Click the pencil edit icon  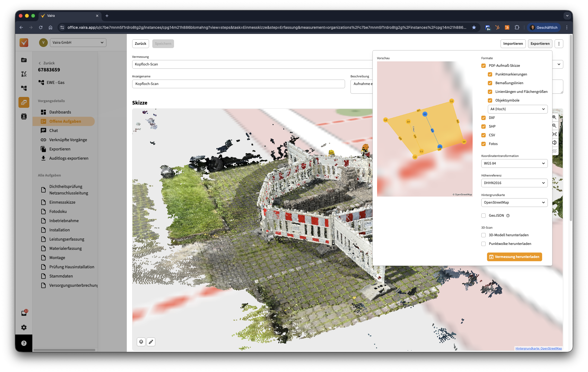pos(151,342)
